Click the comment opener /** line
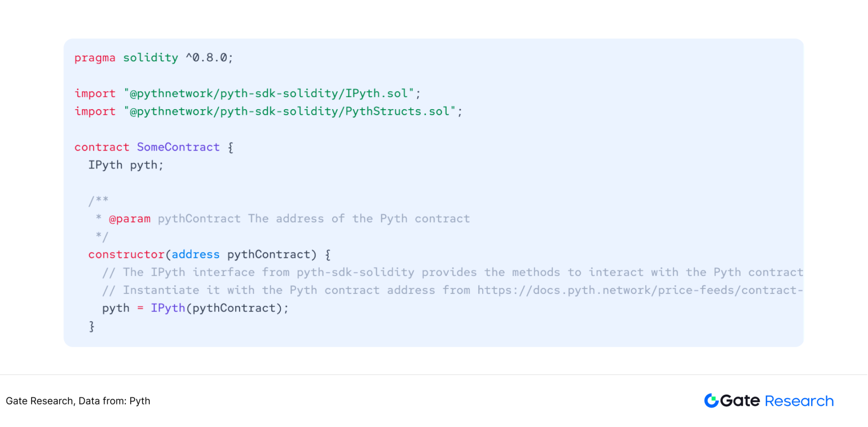This screenshot has width=868, height=427. point(98,201)
